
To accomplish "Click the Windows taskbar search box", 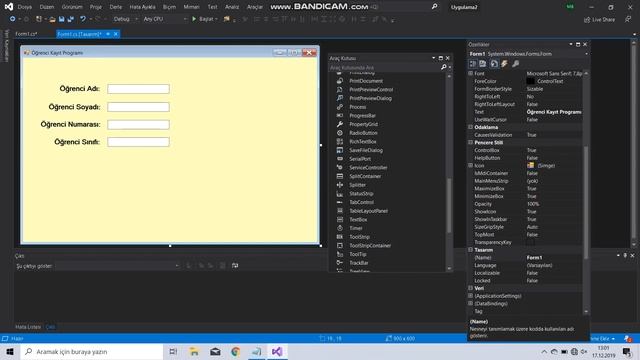I will tap(92, 352).
